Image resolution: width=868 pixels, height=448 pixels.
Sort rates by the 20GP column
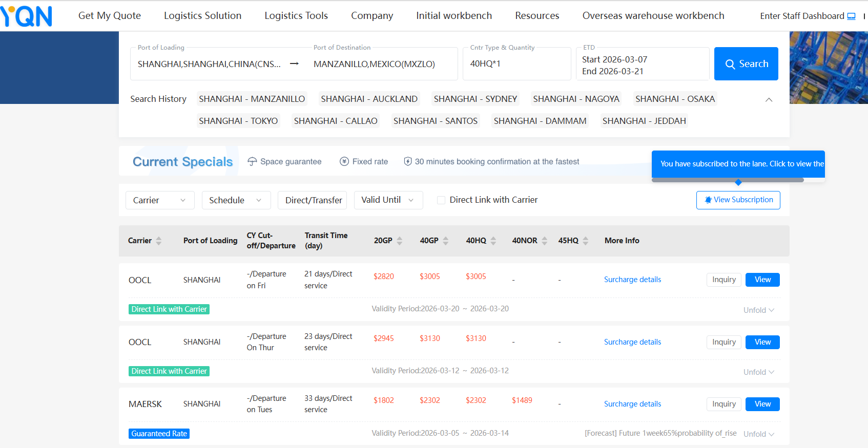pyautogui.click(x=400, y=241)
